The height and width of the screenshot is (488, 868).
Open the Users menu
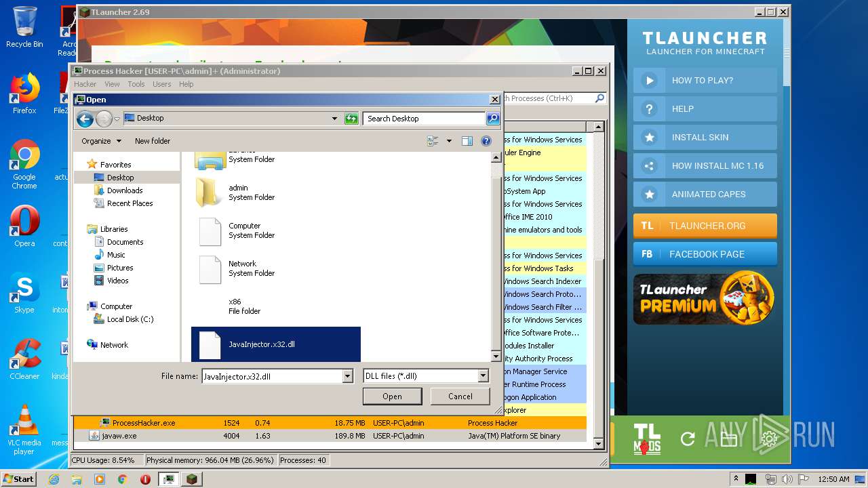[161, 84]
